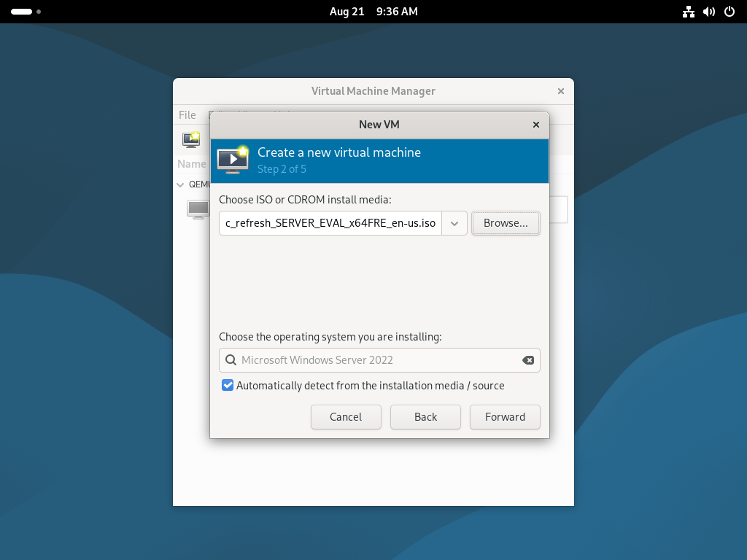This screenshot has height=560, width=747.
Task: Clear the operating system search field
Action: tap(528, 360)
